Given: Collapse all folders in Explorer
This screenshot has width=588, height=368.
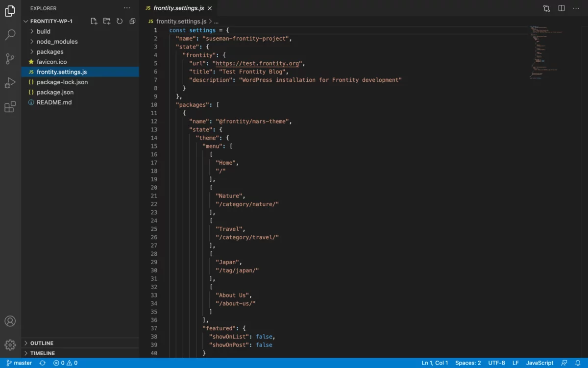Looking at the screenshot, I should pyautogui.click(x=132, y=21).
